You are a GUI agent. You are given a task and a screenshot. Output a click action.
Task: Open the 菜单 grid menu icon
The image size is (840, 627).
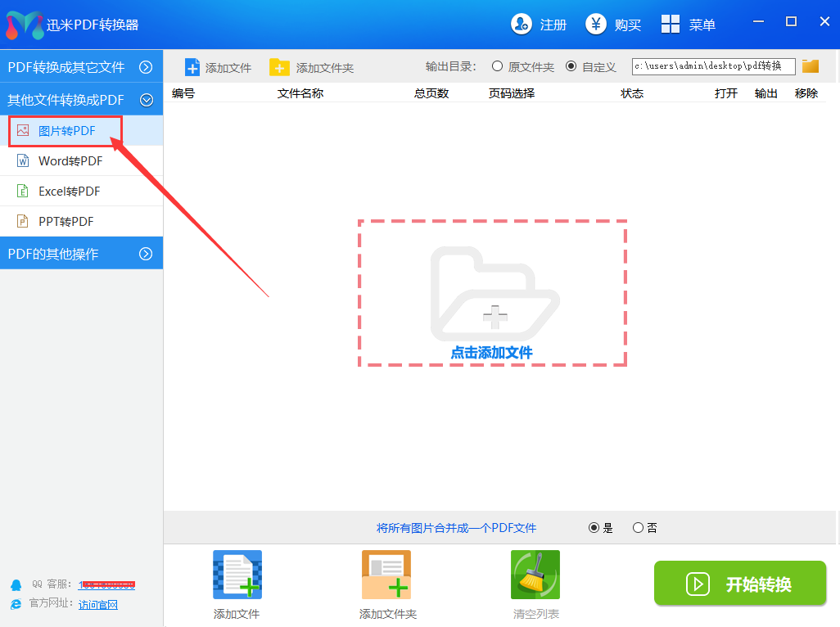point(671,25)
